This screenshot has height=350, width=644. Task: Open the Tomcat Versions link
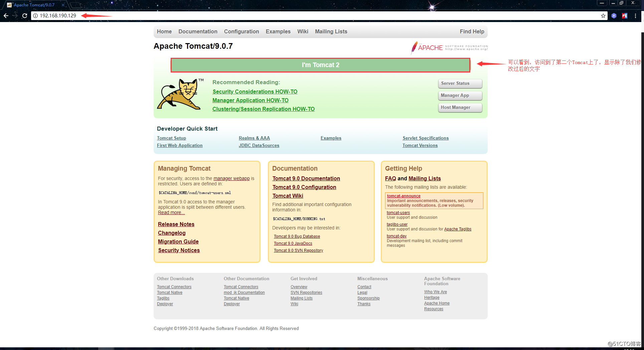point(420,145)
